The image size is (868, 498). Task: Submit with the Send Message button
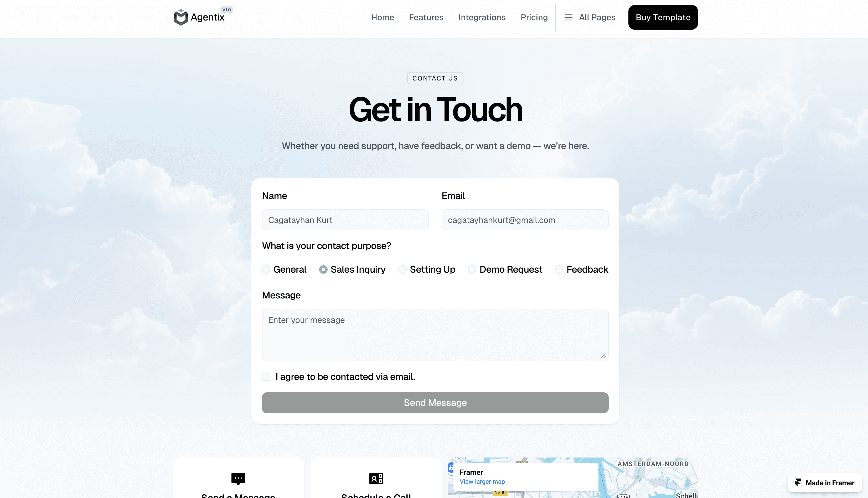click(x=435, y=403)
